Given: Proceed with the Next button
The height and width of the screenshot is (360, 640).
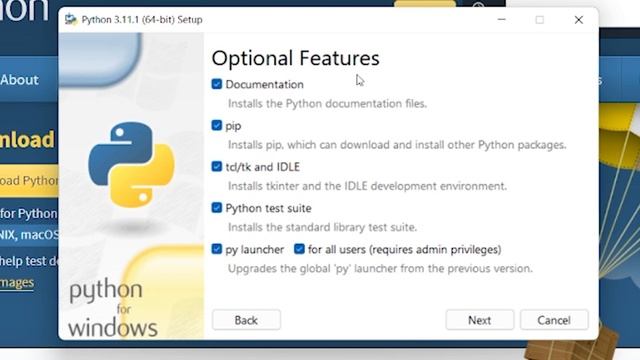Looking at the screenshot, I should [480, 320].
